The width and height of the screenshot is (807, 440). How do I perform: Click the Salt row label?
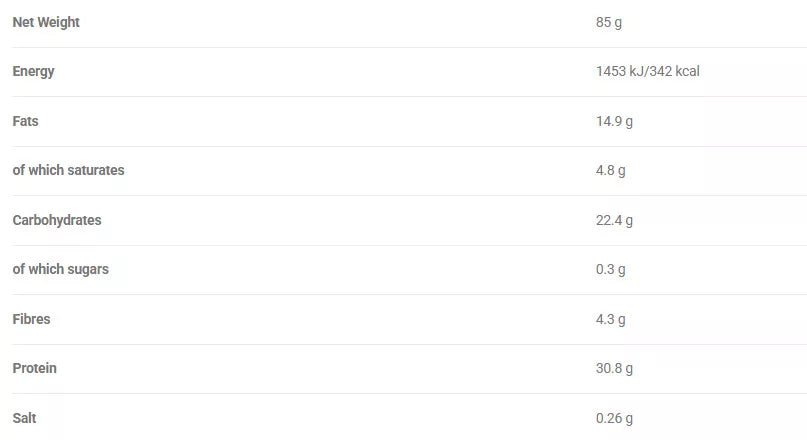point(24,418)
